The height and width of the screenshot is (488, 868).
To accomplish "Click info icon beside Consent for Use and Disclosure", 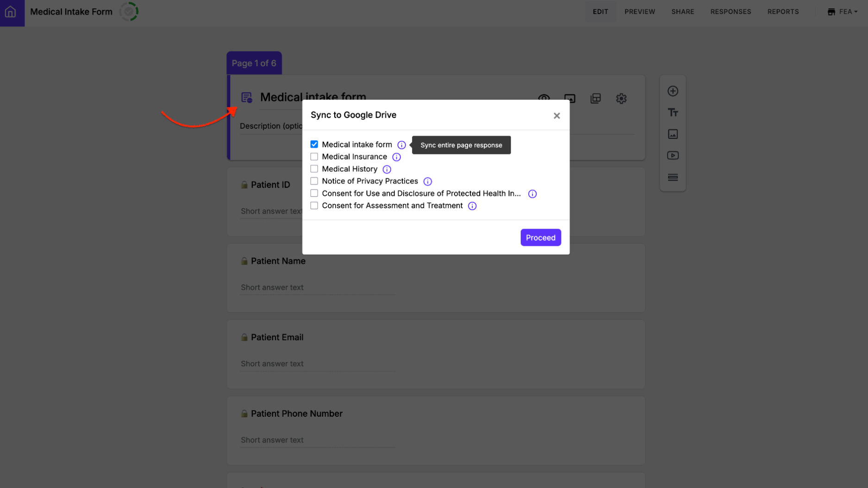I will [532, 194].
